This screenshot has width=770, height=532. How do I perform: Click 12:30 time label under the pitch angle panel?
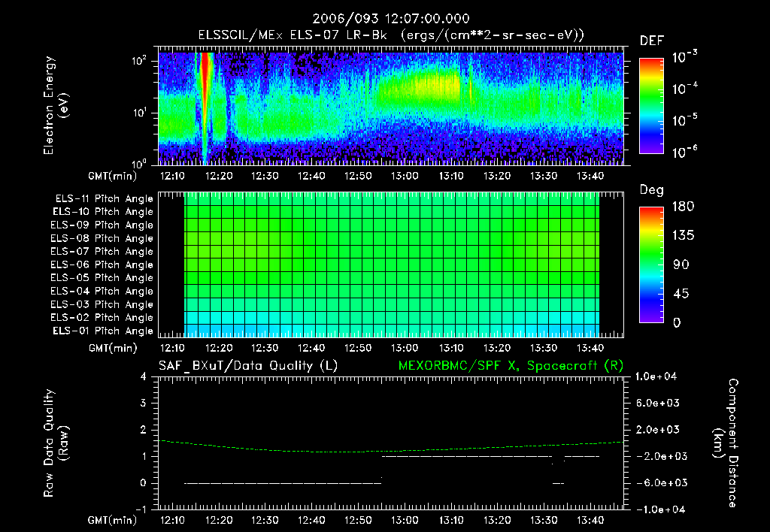(265, 348)
